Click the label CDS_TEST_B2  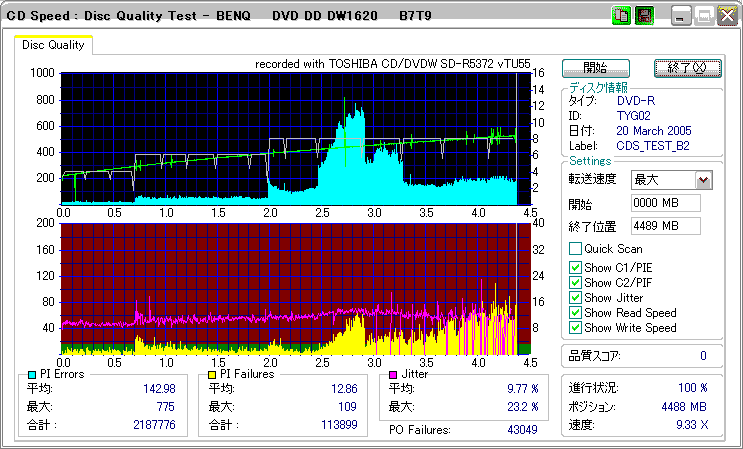click(653, 146)
